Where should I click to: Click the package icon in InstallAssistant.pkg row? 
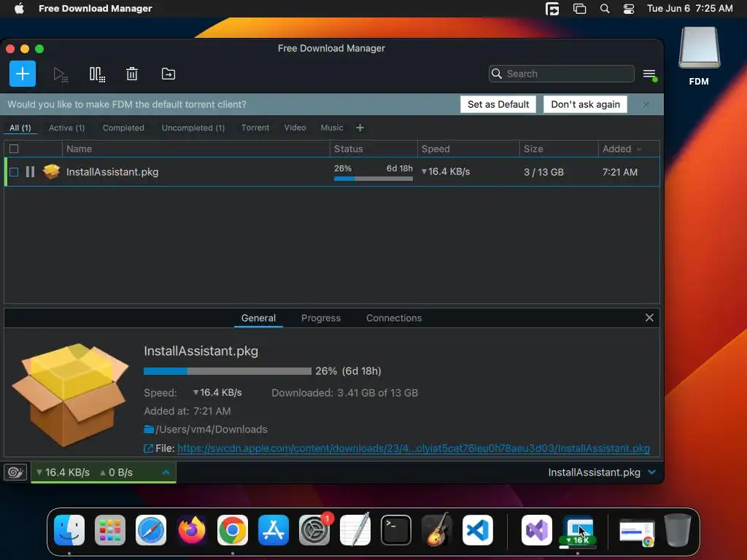52,171
